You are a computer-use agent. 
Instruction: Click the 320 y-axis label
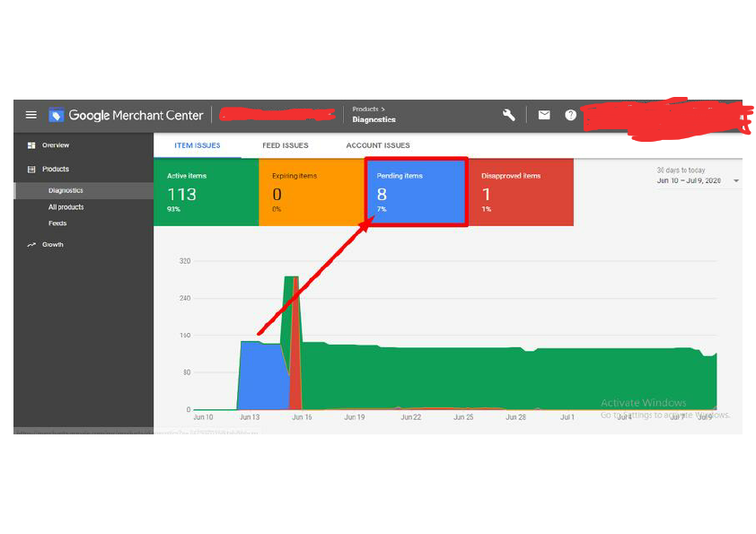pos(185,261)
